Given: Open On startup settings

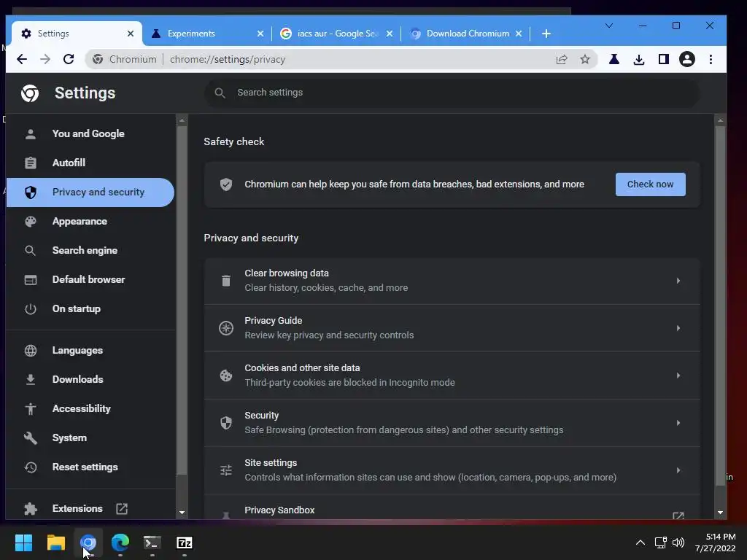Looking at the screenshot, I should [90, 308].
